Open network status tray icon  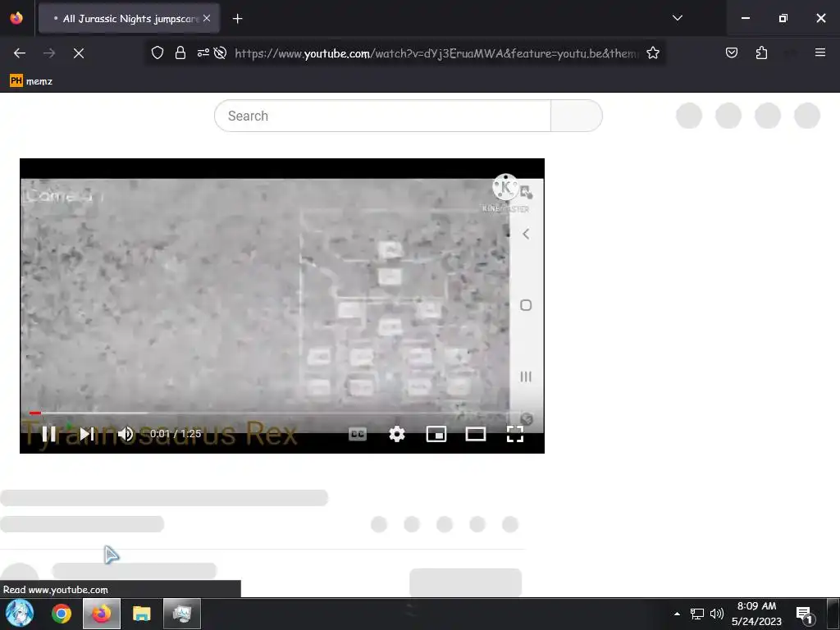[696, 614]
